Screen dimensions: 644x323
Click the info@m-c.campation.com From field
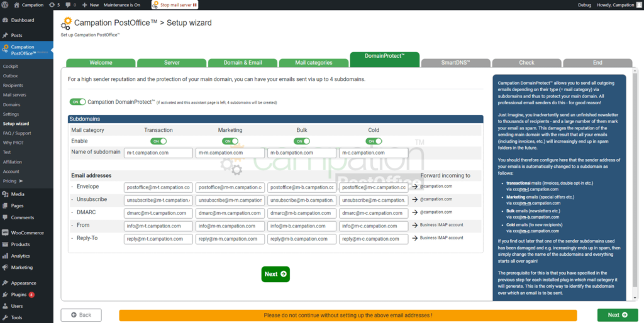coord(374,226)
